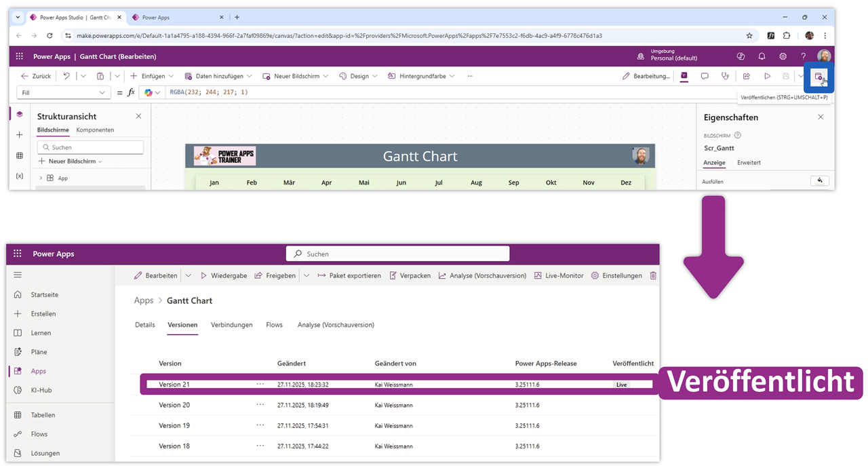Switch to the Erweitert properties tab

[749, 163]
